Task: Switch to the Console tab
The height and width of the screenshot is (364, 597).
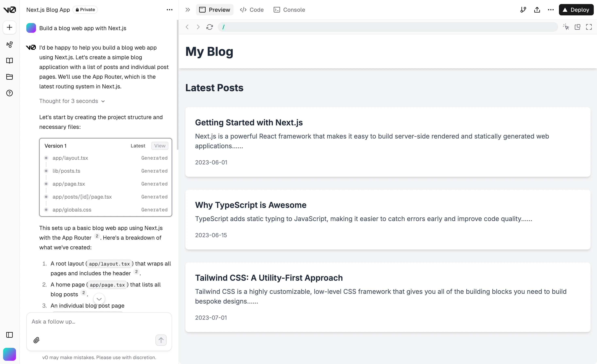Action: (289, 10)
